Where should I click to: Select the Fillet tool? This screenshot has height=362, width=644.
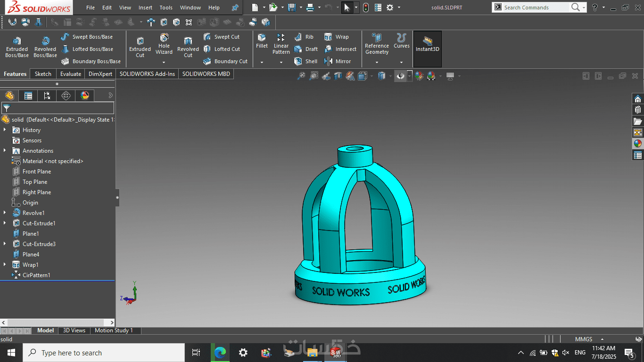pyautogui.click(x=262, y=41)
